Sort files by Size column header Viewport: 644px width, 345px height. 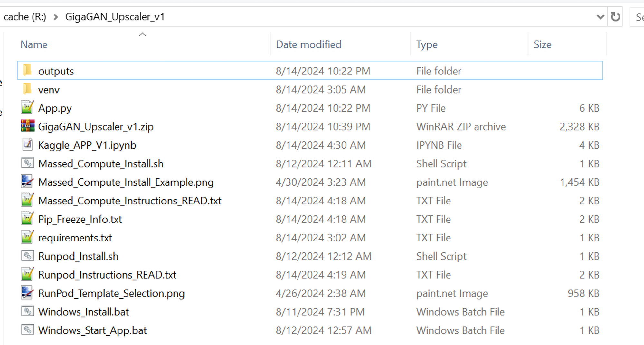(x=542, y=44)
